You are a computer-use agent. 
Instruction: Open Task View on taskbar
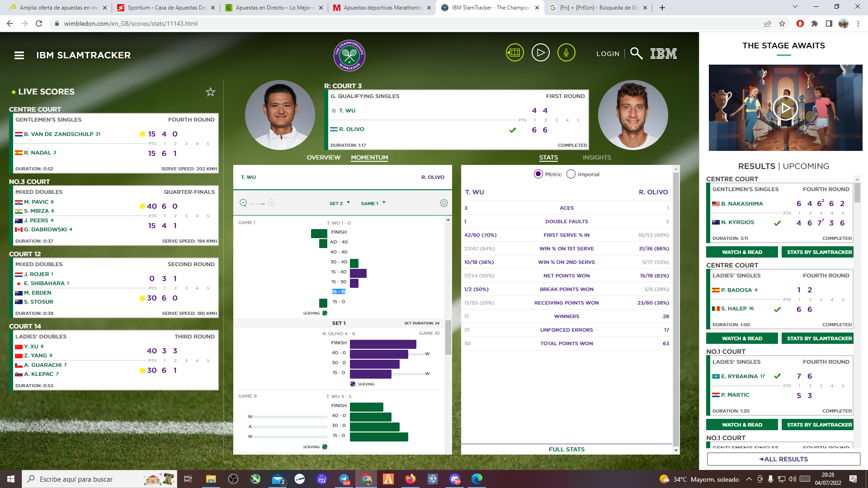pos(188,479)
